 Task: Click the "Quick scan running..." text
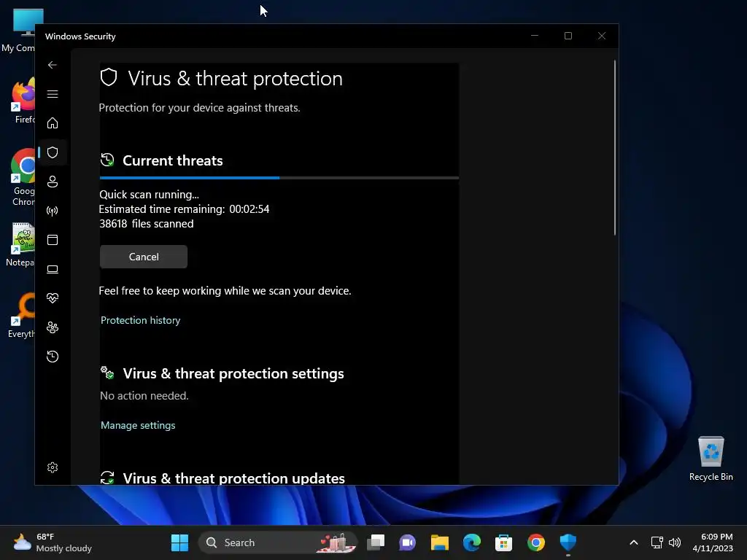(x=149, y=194)
